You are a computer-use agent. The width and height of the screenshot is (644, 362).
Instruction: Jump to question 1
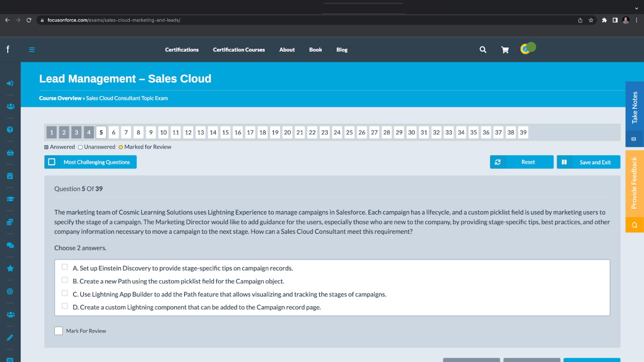tap(52, 133)
